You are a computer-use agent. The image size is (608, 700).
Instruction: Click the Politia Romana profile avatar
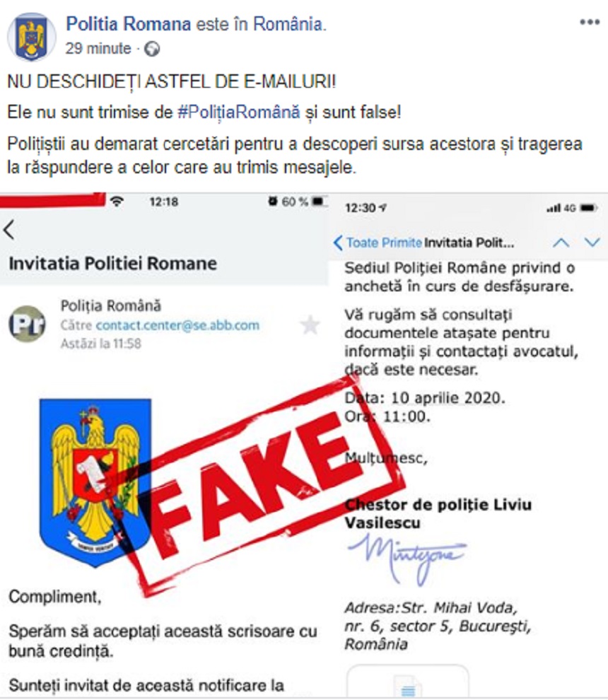[x=31, y=37]
